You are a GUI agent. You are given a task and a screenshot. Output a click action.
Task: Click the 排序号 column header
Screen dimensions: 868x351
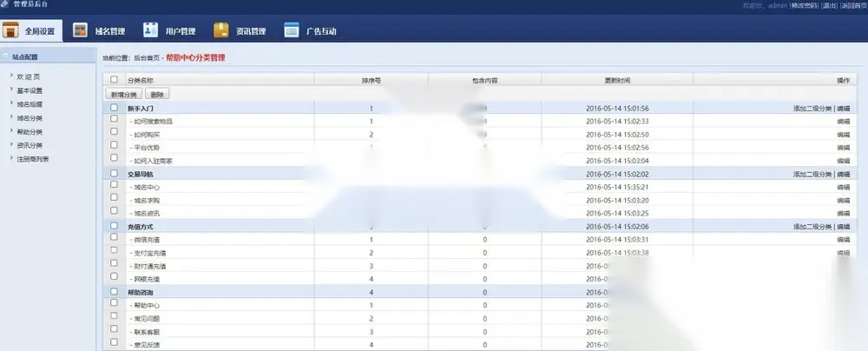(x=371, y=81)
